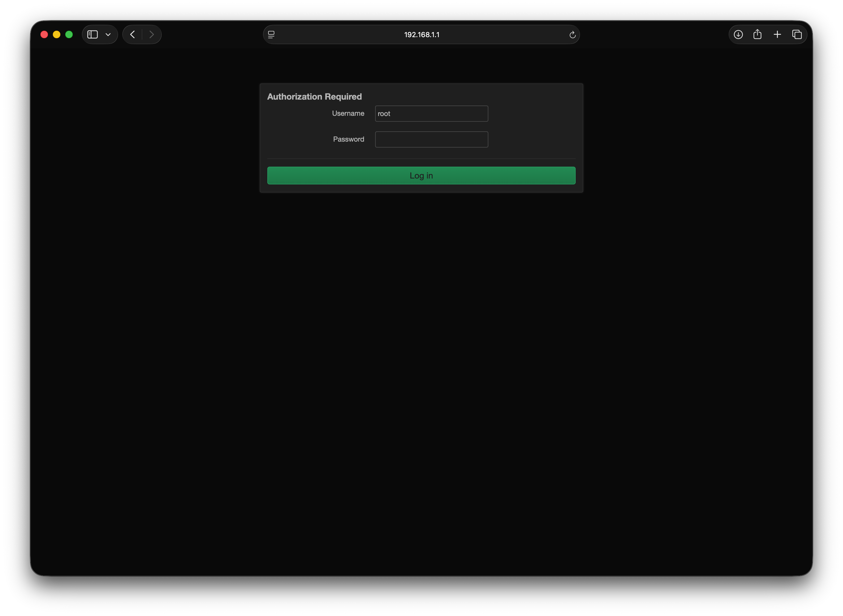
Task: Close the Safari window with red button
Action: [44, 35]
